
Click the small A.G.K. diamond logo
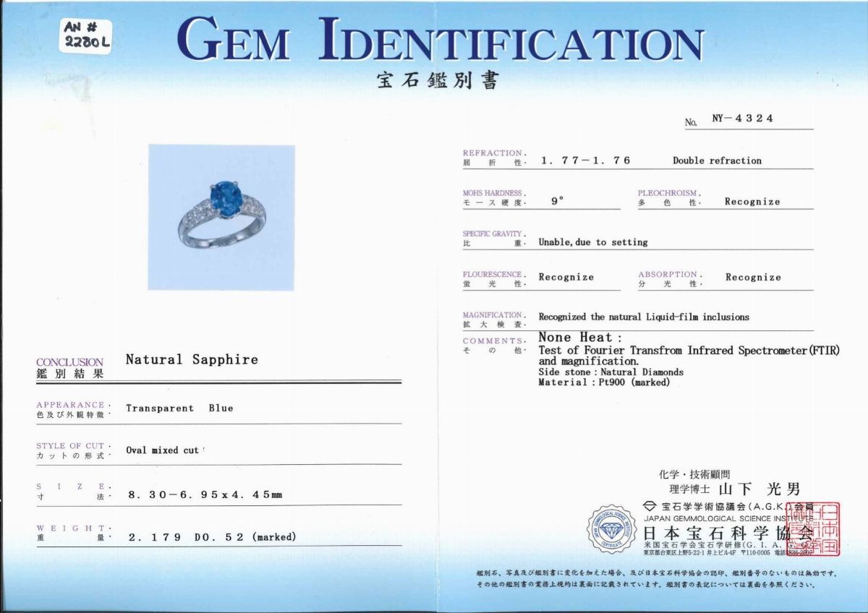tap(650, 506)
